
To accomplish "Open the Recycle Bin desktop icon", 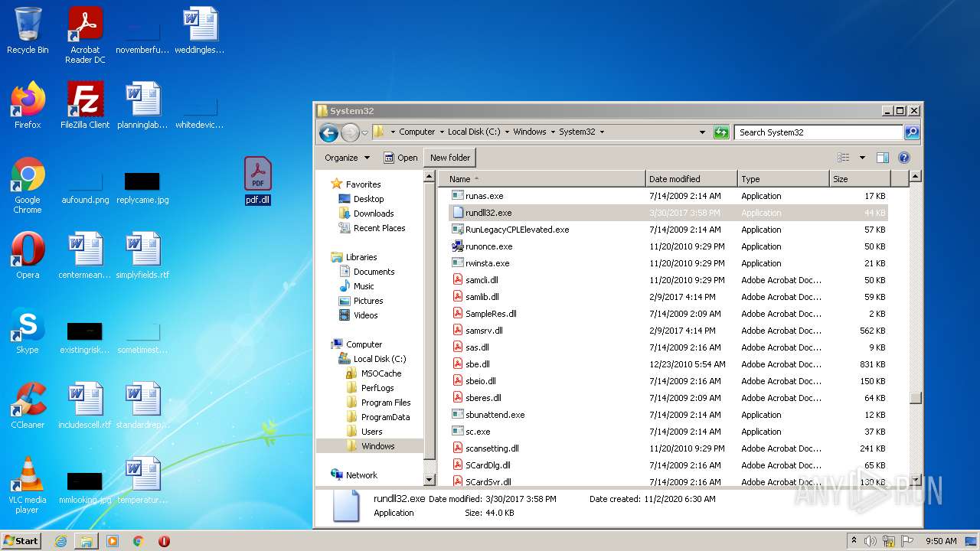I will [28, 31].
